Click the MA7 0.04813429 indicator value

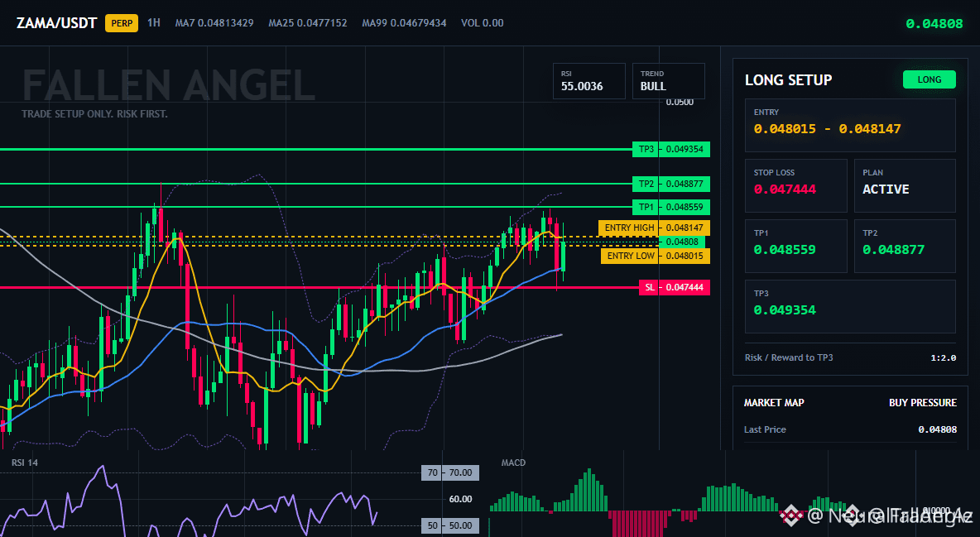214,23
